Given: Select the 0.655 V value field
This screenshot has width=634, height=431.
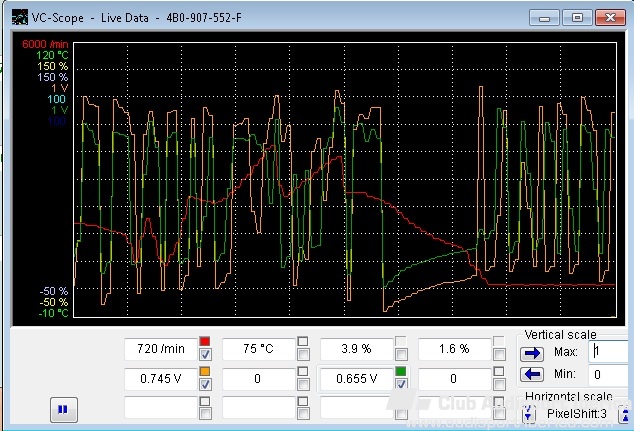Looking at the screenshot, I should 356,379.
